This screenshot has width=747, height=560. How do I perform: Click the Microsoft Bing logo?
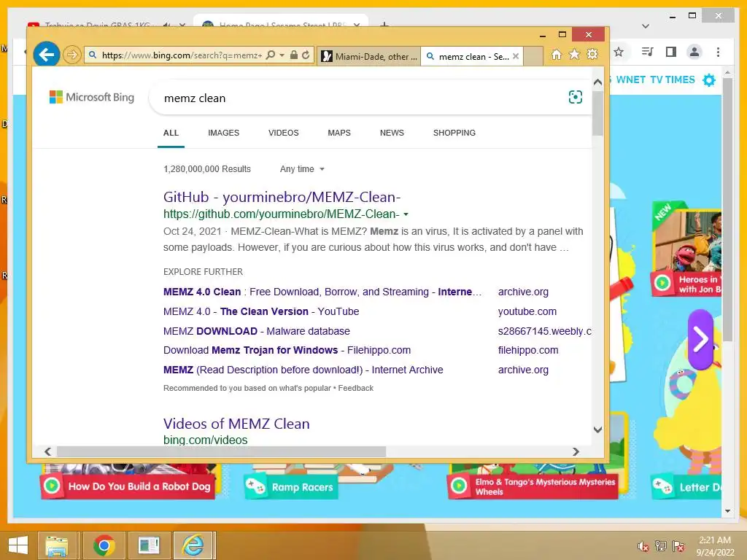[x=92, y=97]
